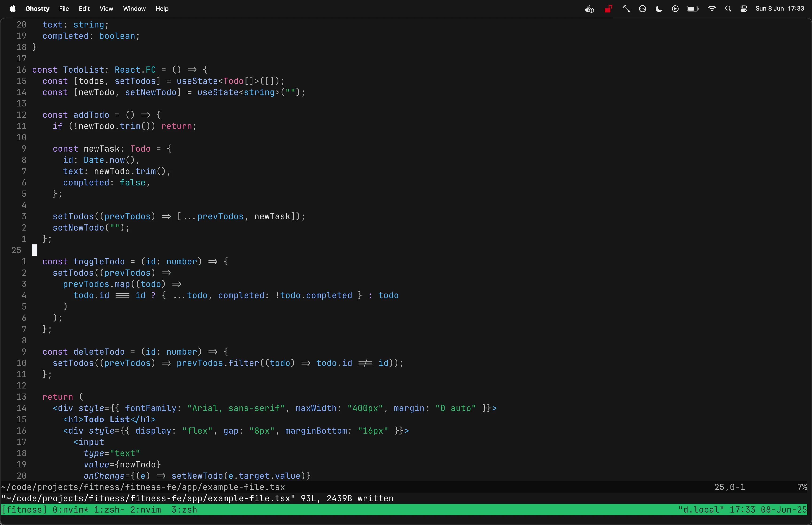Click the "93L, 2439B written" message
The width and height of the screenshot is (812, 525).
point(347,498)
